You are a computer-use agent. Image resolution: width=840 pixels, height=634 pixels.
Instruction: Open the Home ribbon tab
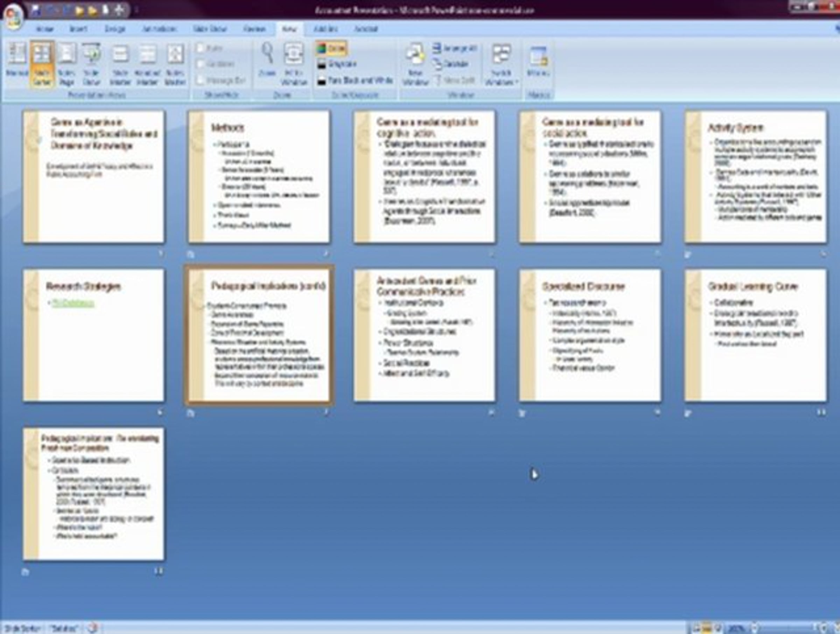coord(44,29)
